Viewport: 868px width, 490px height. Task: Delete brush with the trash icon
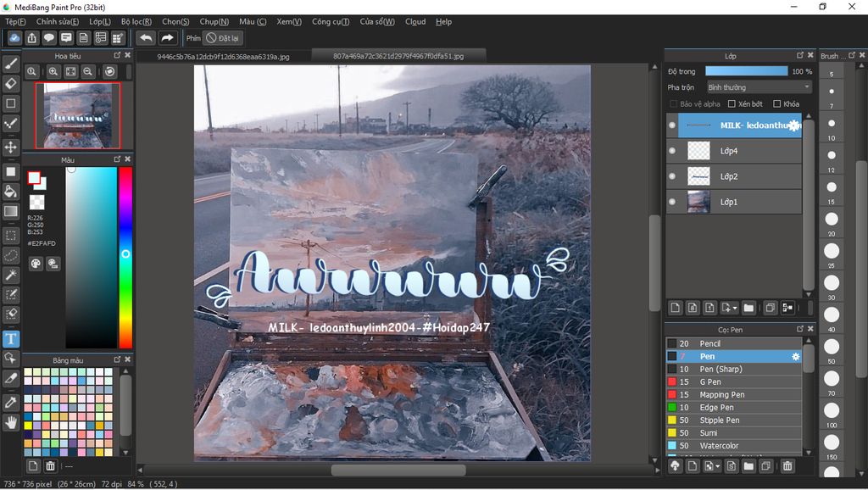(787, 466)
